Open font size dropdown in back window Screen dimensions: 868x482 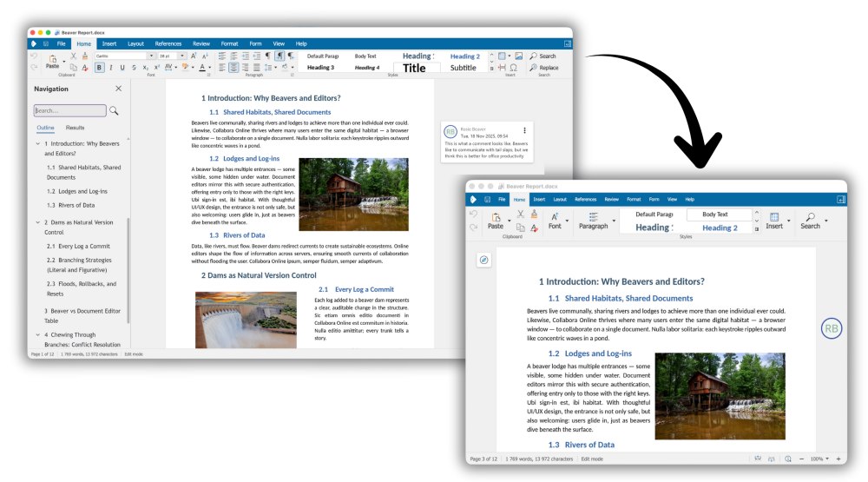click(x=182, y=56)
